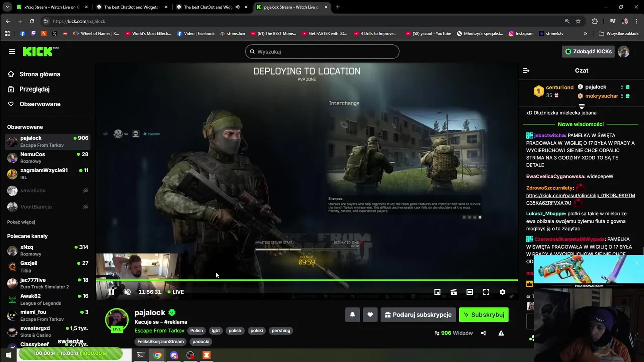Expand the chat leaderboard handle

[582, 106]
